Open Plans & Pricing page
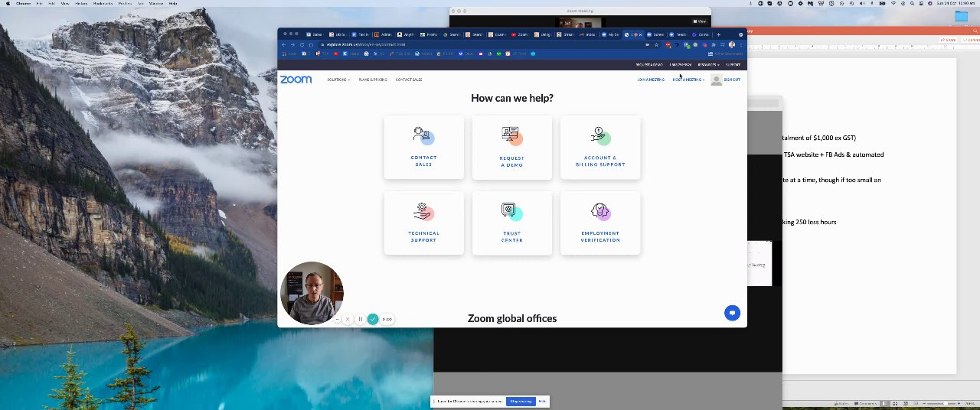This screenshot has height=410, width=980. click(372, 80)
